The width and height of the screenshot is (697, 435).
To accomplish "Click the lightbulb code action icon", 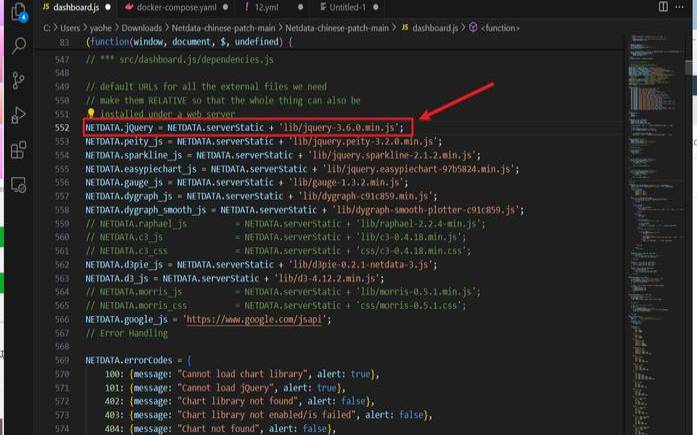I will (91, 114).
